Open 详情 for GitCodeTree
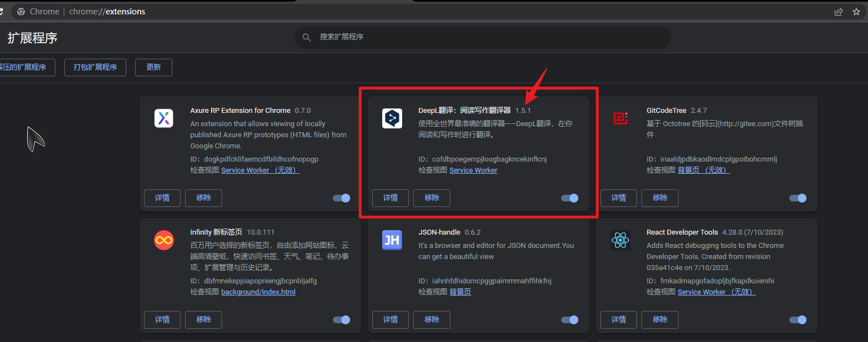This screenshot has width=868, height=342. pos(619,198)
